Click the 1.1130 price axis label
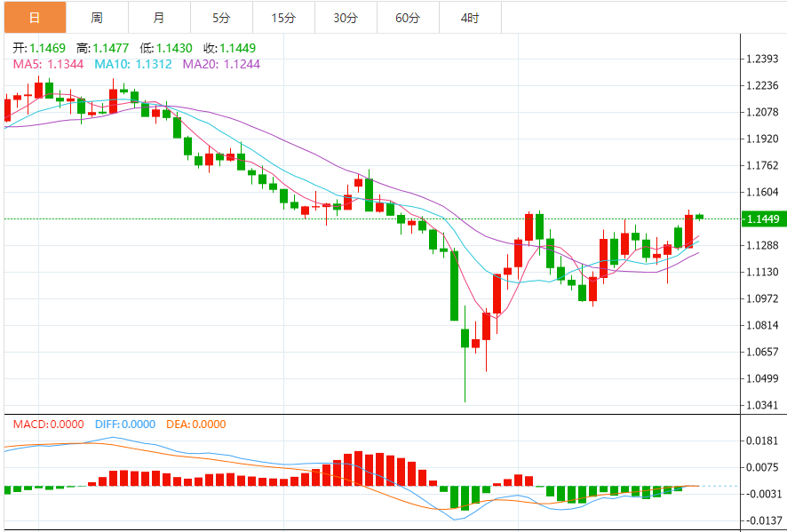 (x=762, y=272)
